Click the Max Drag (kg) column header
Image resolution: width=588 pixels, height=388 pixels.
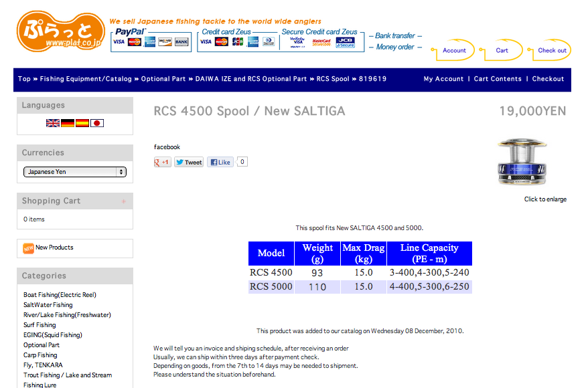[x=364, y=254]
